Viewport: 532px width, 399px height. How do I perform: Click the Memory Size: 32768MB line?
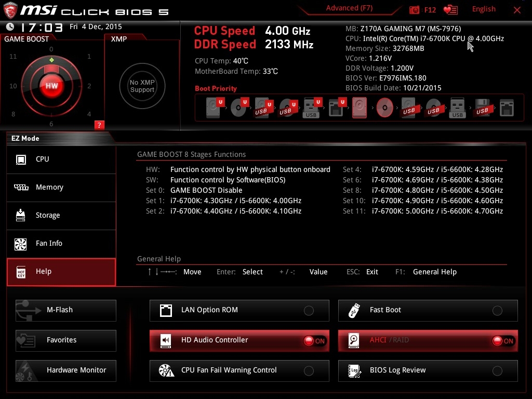point(385,48)
